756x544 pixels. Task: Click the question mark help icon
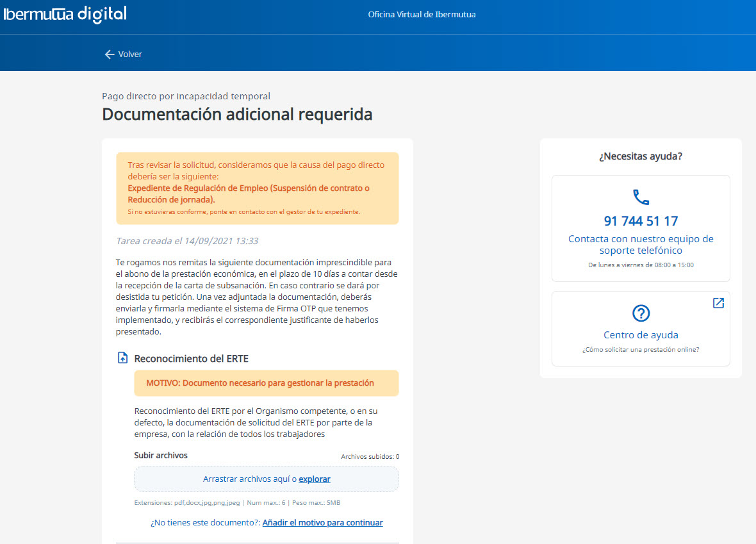[641, 313]
